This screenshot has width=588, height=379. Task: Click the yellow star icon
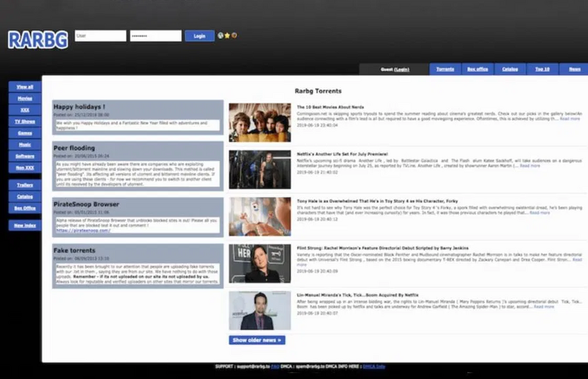[x=227, y=35]
